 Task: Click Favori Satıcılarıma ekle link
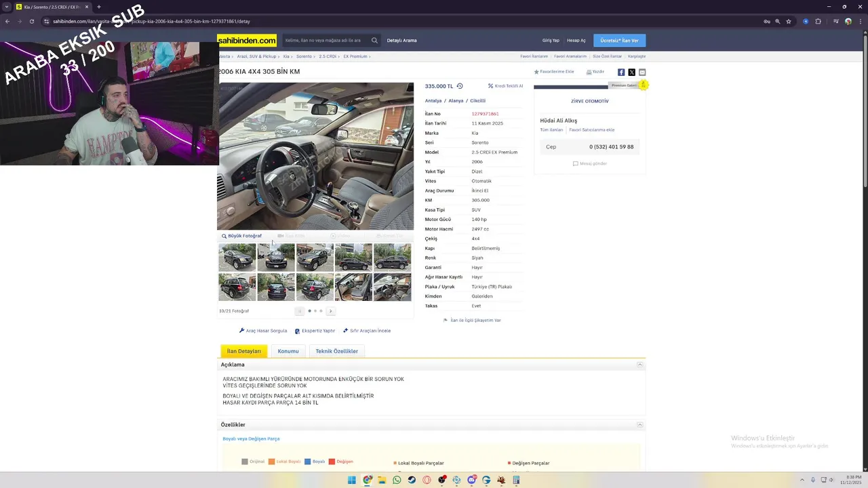pos(592,129)
